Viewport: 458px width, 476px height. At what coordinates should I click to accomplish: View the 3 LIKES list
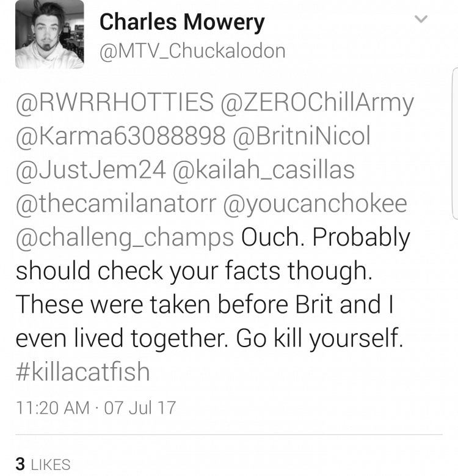[x=43, y=464]
